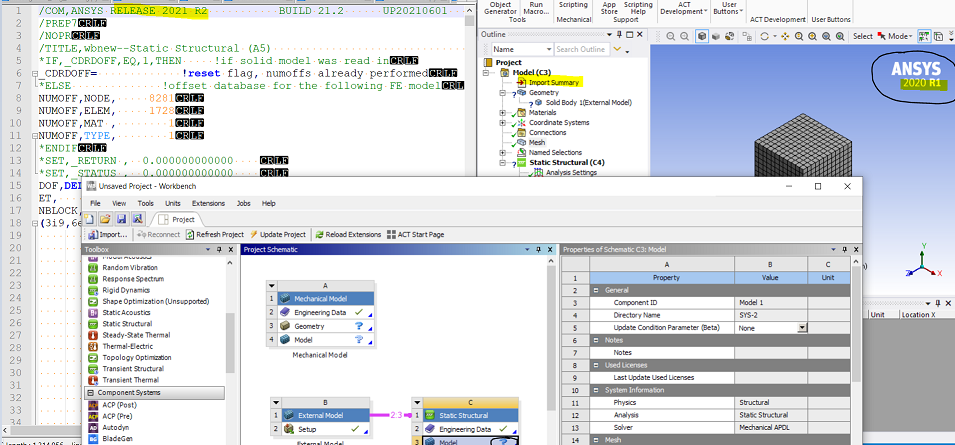Click the Save project icon in Workbench
Screen dimensions: 955x445
[x=119, y=218]
